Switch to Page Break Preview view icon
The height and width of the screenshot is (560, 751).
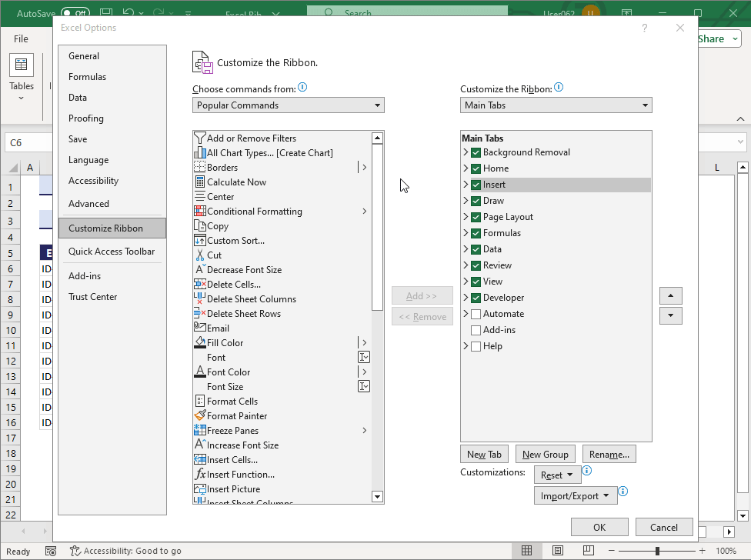point(589,551)
